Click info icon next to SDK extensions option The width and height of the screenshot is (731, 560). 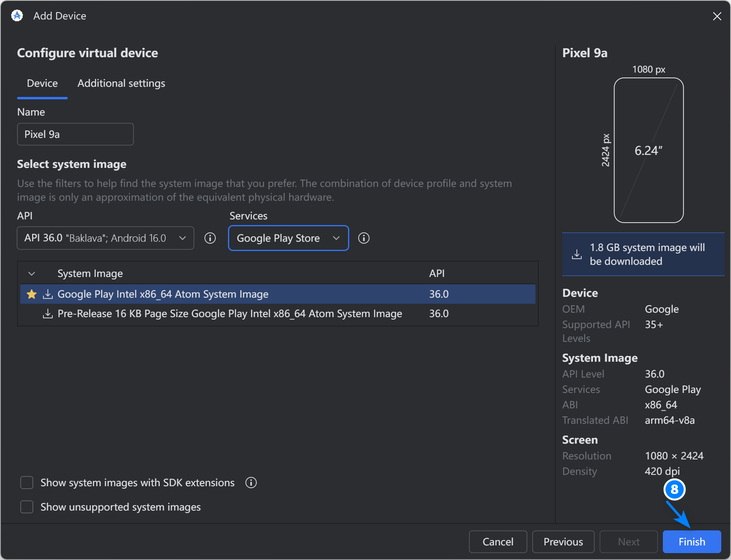click(x=251, y=483)
